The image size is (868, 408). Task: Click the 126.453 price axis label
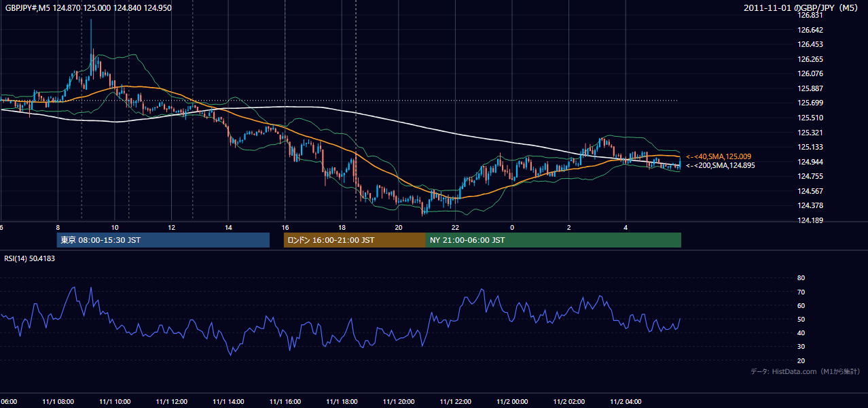pyautogui.click(x=811, y=44)
